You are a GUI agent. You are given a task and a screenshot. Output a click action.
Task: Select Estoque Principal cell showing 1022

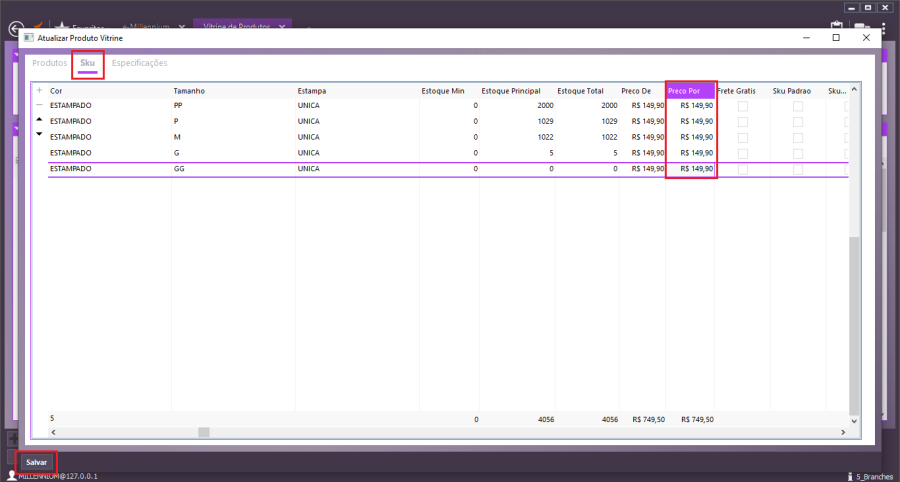click(518, 137)
